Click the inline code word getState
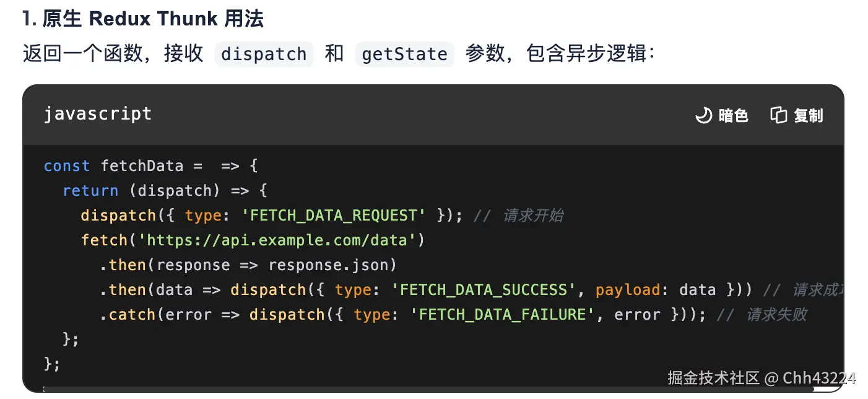 [x=404, y=54]
